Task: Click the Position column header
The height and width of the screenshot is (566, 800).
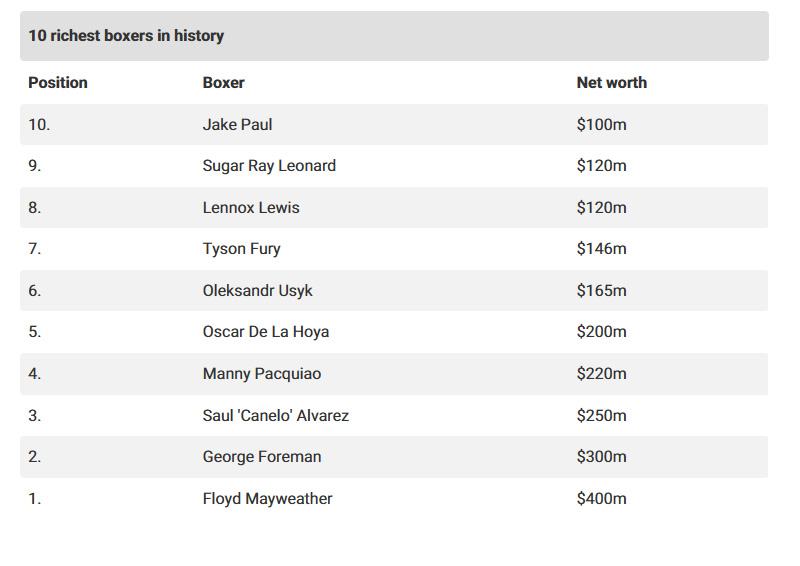Action: (58, 83)
